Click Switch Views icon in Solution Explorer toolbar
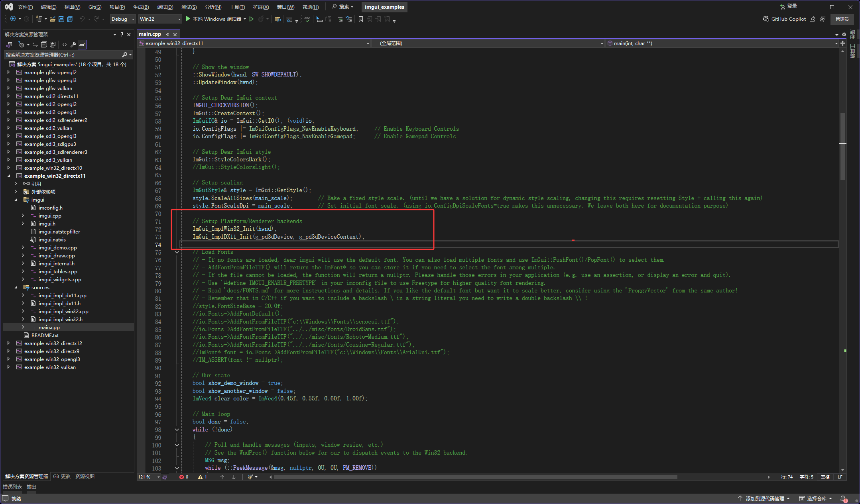 (x=9, y=45)
